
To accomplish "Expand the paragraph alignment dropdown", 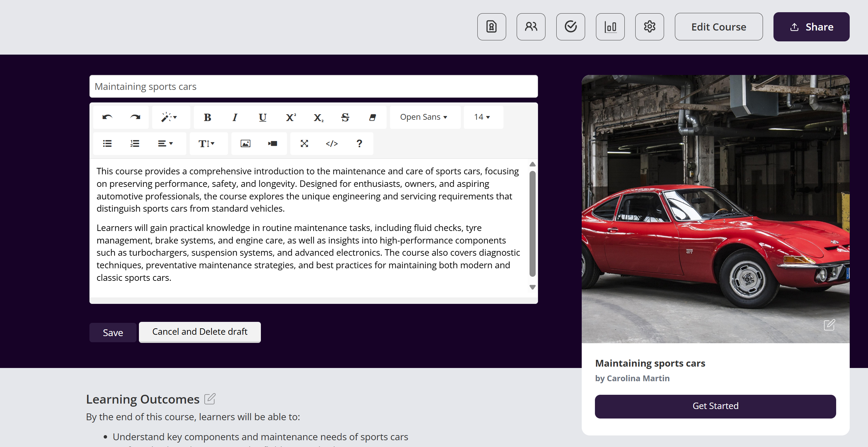I will click(165, 144).
